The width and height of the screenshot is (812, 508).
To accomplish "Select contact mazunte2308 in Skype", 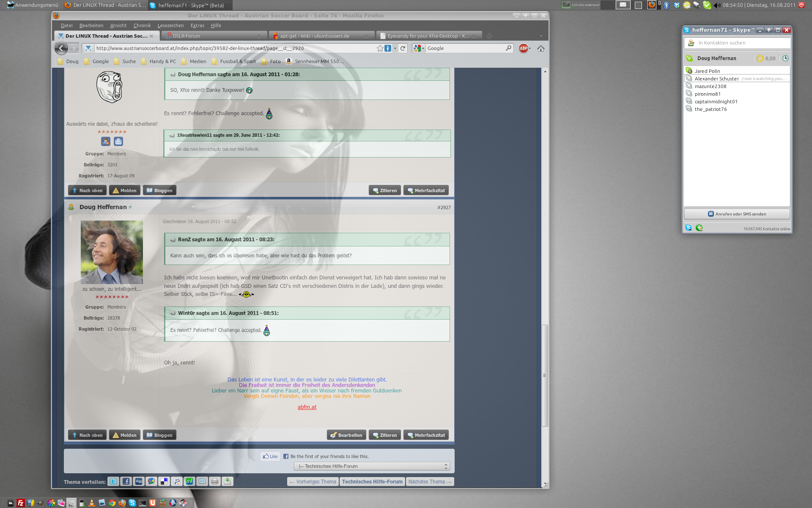I will tap(737, 86).
